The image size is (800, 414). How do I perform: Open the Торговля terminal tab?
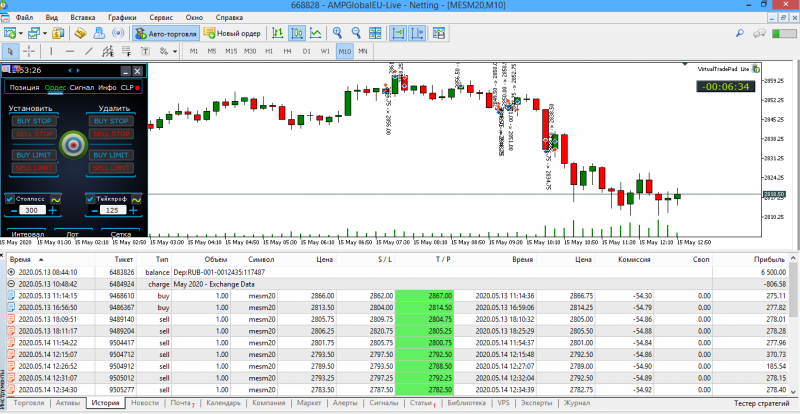click(x=29, y=403)
